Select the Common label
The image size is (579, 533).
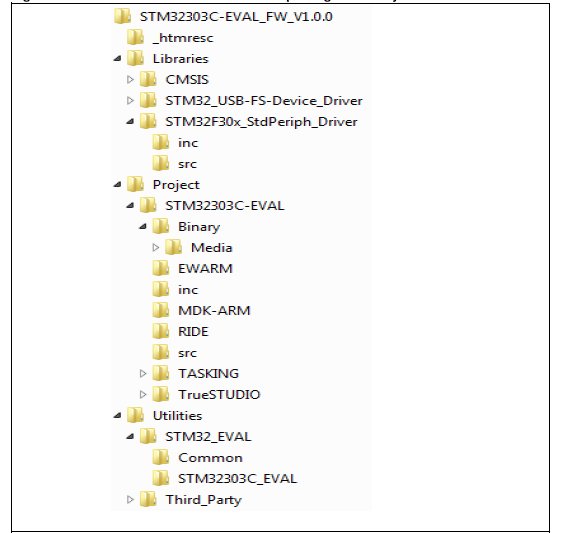click(x=210, y=458)
